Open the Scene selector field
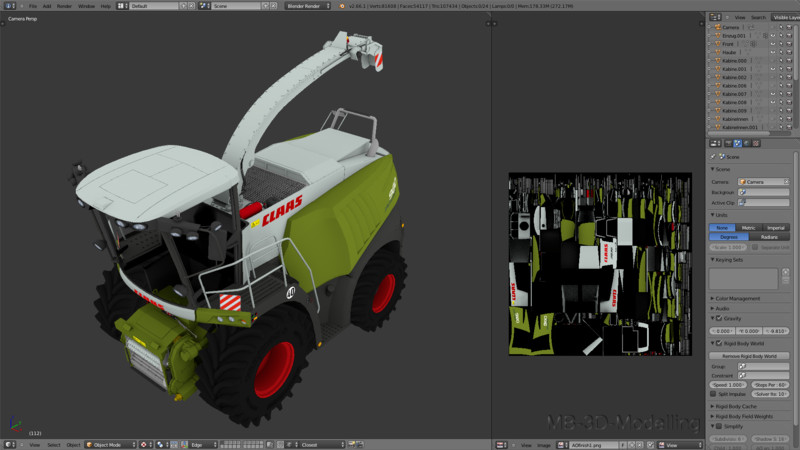 pos(236,6)
